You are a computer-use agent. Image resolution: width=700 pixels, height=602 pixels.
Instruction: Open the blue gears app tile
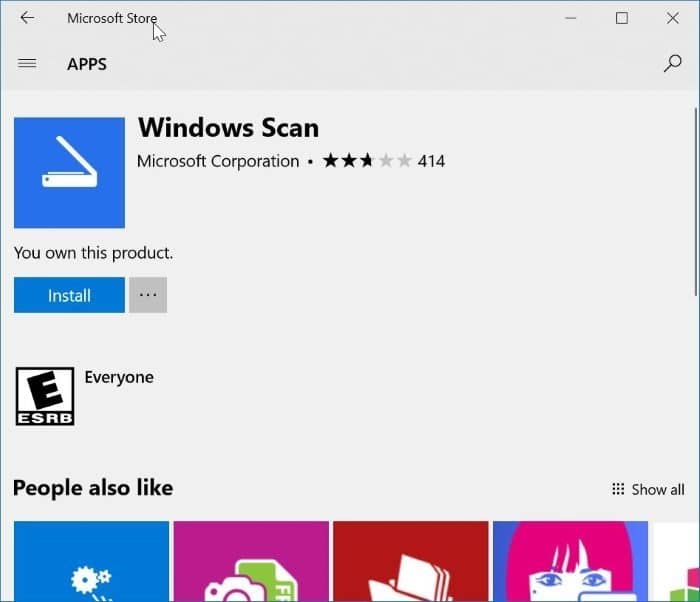point(92,561)
